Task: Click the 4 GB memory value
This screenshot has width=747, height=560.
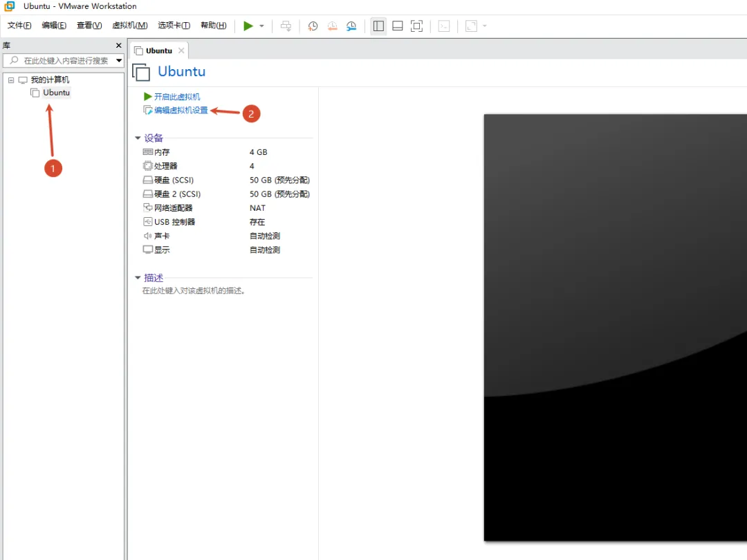Action: point(258,152)
